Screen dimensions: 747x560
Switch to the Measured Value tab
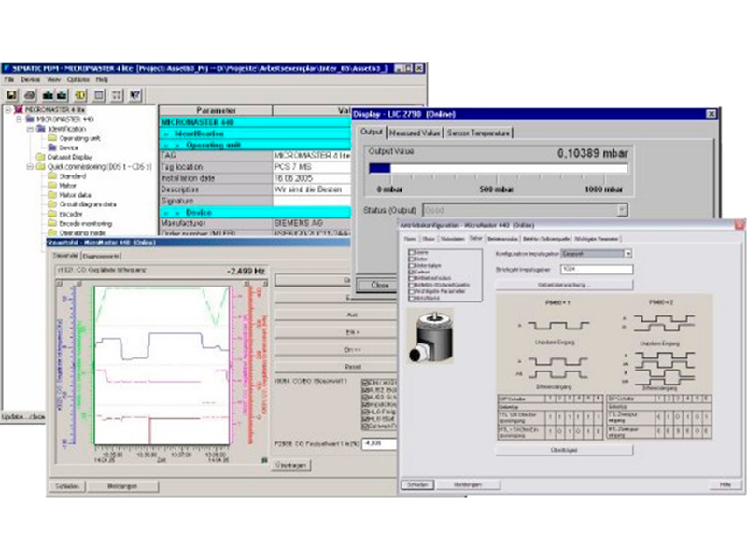tap(415, 133)
